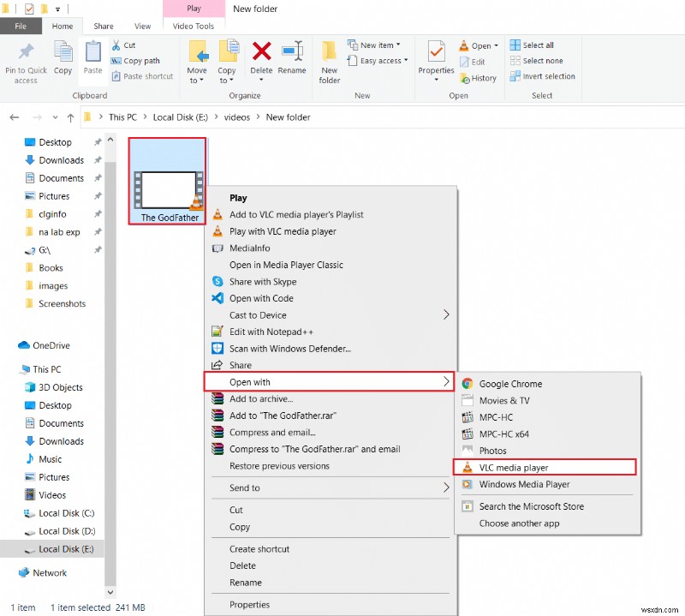The height and width of the screenshot is (616, 685).
Task: Click Restore previous versions
Action: pos(331,466)
